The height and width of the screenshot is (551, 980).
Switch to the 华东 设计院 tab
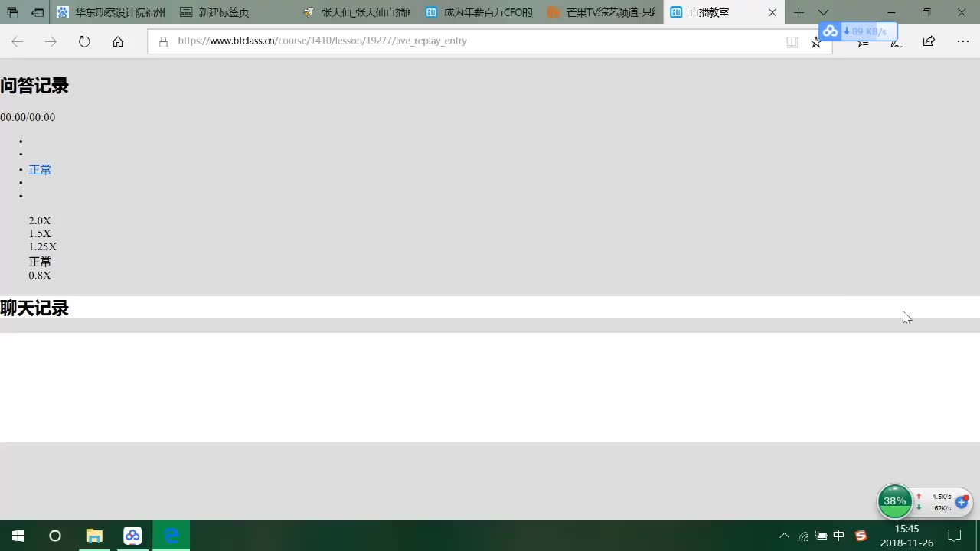[x=111, y=12]
